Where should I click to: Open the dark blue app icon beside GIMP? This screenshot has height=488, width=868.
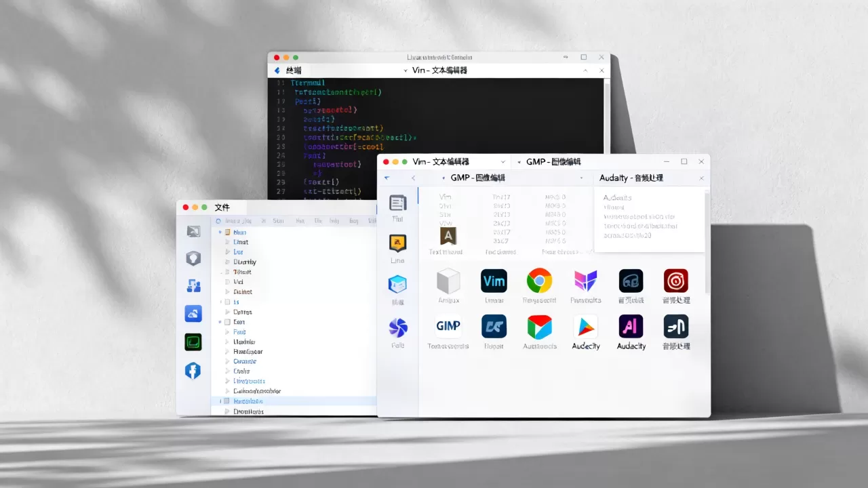tap(494, 326)
